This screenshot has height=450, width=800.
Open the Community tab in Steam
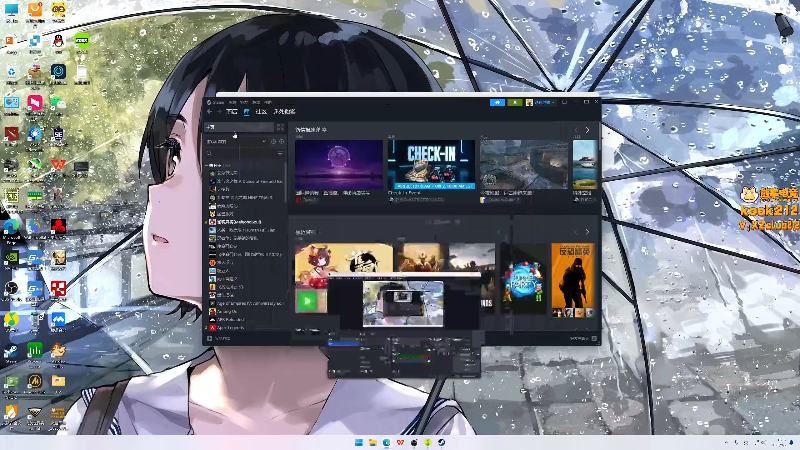click(261, 111)
